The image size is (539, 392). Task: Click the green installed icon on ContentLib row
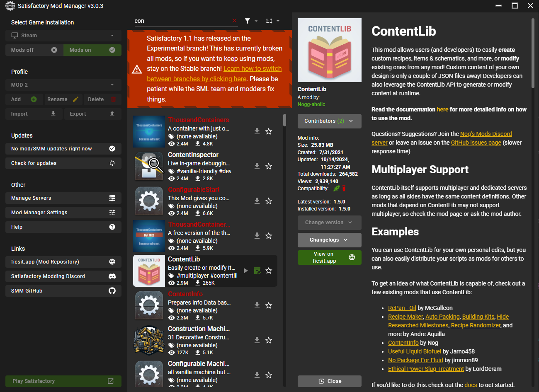point(257,271)
